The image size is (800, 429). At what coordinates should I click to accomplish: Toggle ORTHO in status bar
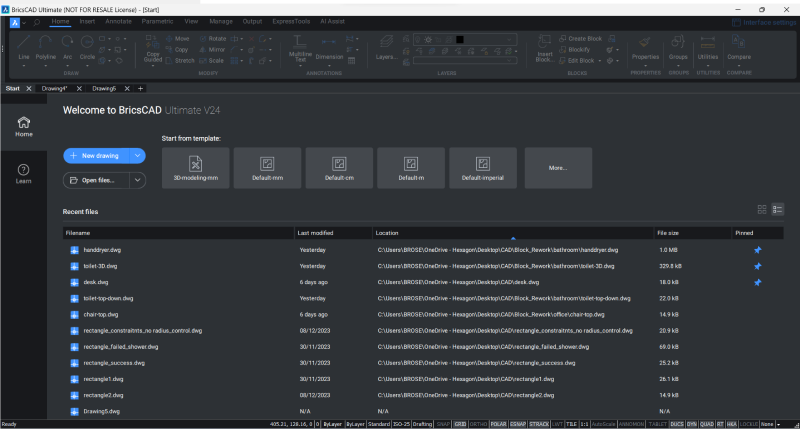[x=479, y=424]
